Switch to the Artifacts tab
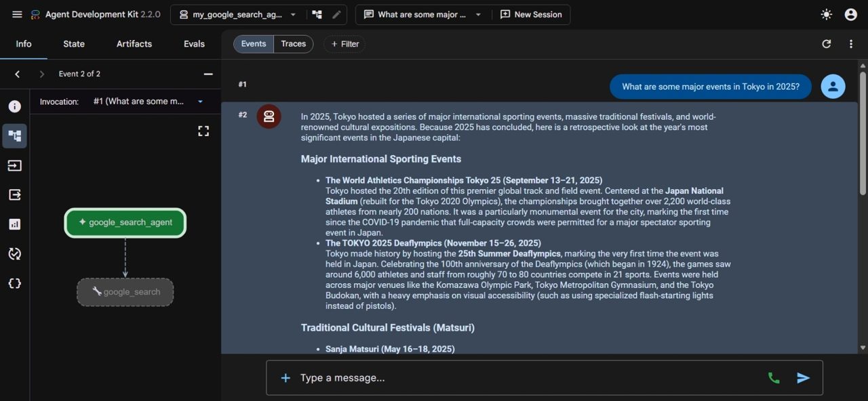 coord(134,43)
